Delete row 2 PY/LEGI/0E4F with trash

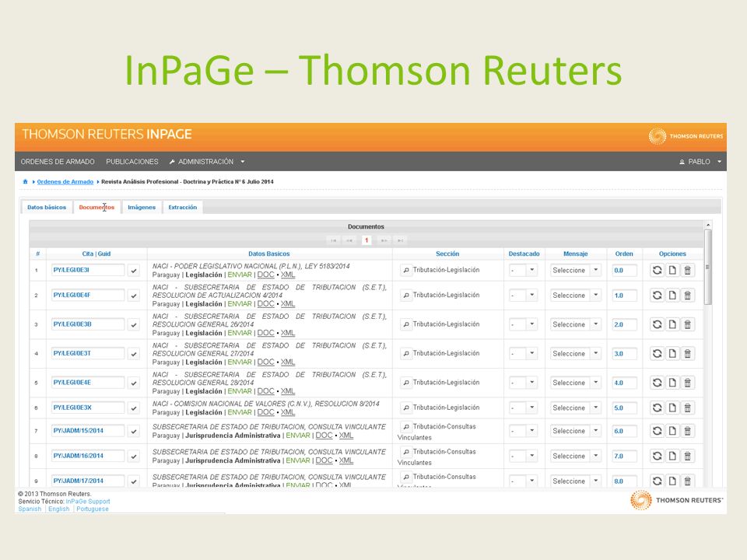[x=687, y=296]
